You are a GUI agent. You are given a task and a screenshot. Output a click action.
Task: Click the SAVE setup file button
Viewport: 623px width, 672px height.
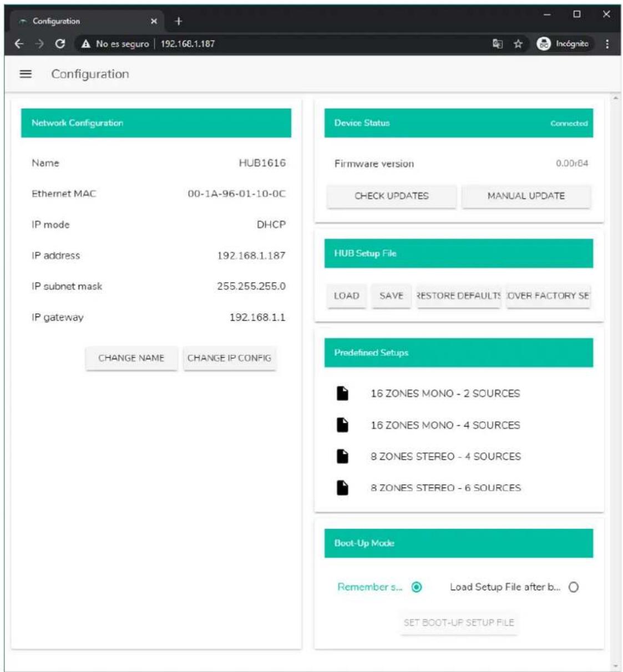pyautogui.click(x=391, y=296)
